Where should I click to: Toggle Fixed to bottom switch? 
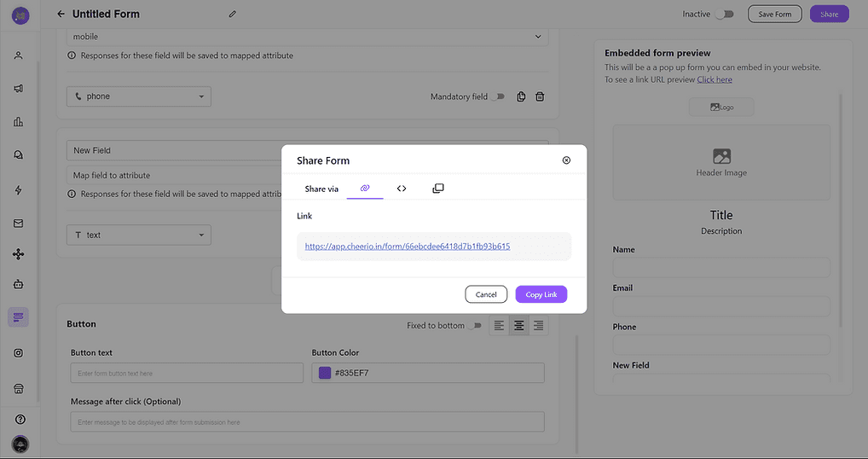click(x=474, y=326)
